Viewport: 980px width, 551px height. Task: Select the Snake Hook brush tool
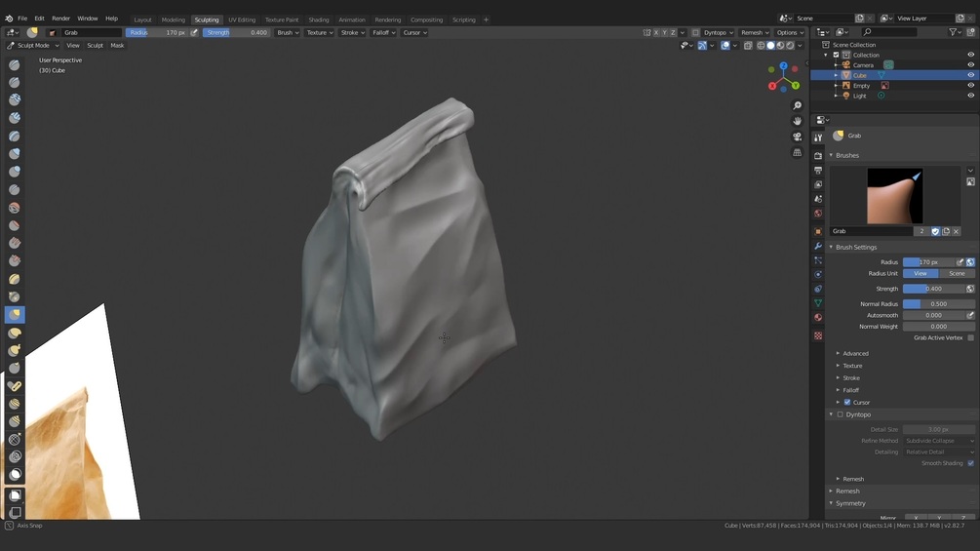pyautogui.click(x=15, y=350)
